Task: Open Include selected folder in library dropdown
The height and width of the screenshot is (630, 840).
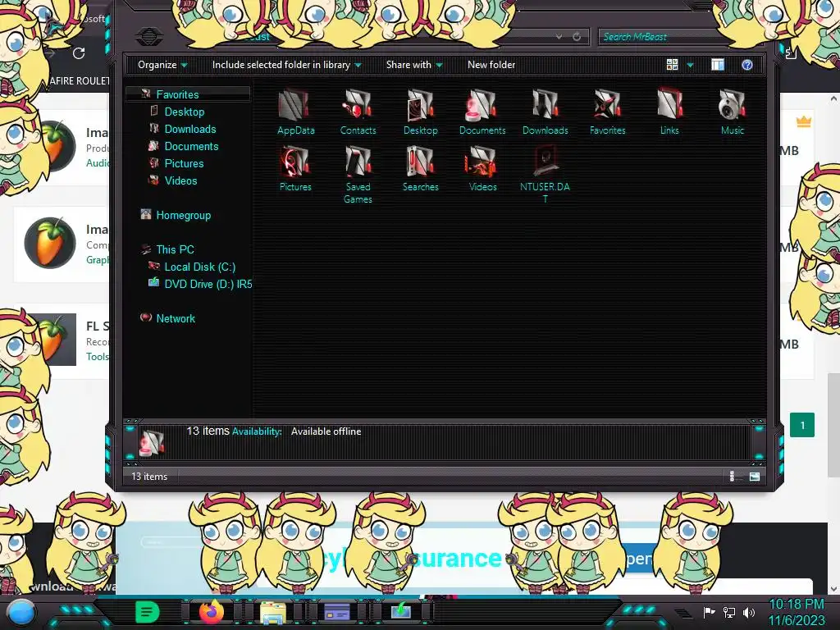Action: tap(286, 65)
